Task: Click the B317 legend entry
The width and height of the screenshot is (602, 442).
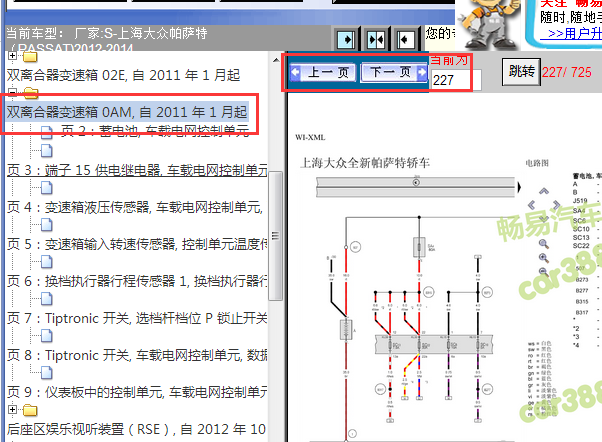Action: pyautogui.click(x=582, y=312)
